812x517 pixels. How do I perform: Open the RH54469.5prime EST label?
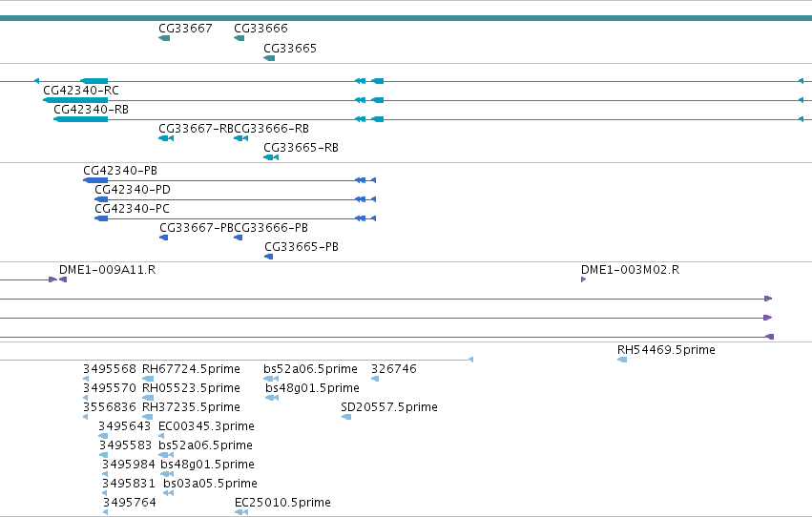tap(666, 350)
